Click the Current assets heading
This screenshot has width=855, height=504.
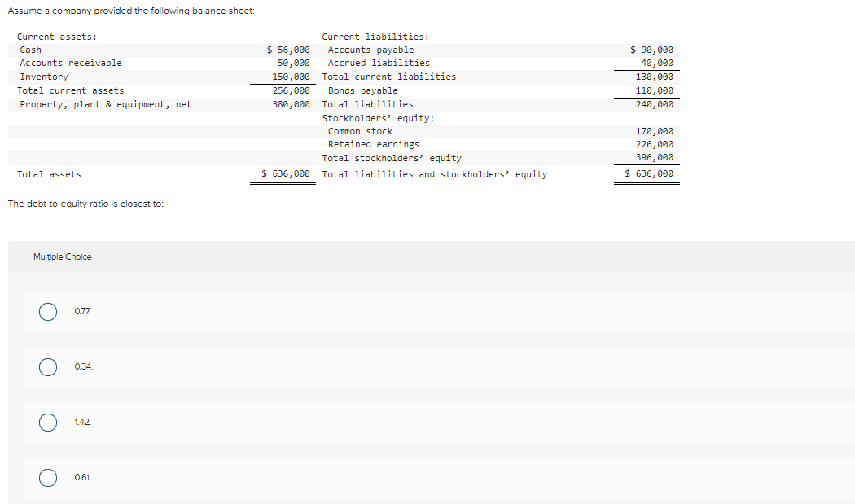[57, 37]
